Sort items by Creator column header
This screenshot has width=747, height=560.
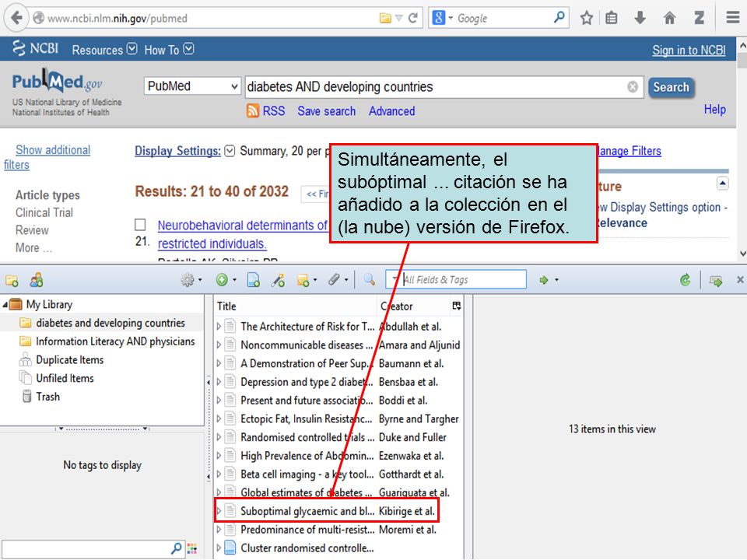(396, 306)
